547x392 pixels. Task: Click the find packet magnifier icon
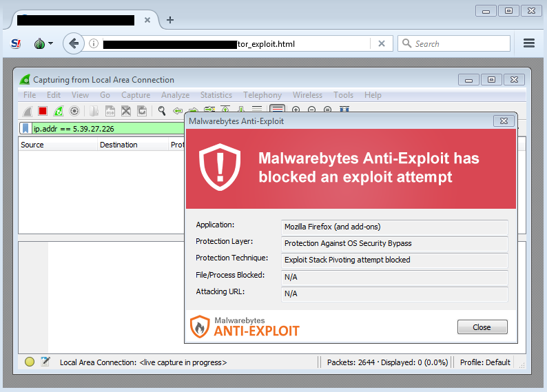[x=161, y=111]
